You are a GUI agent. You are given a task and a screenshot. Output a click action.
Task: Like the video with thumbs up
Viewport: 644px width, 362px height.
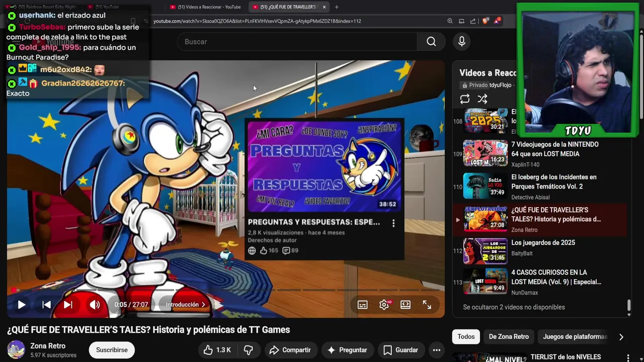pos(217,350)
